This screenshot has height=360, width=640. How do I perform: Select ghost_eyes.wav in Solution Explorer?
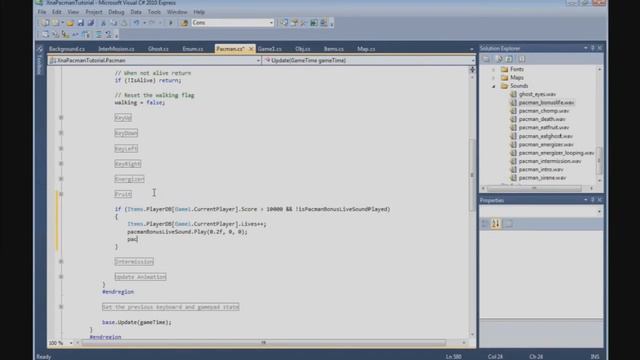537,94
